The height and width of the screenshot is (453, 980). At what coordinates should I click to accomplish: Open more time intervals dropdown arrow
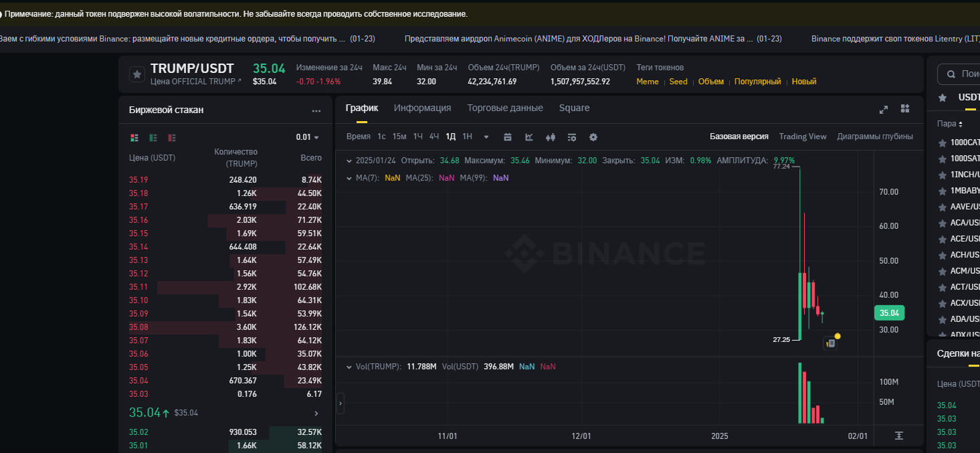pyautogui.click(x=486, y=137)
